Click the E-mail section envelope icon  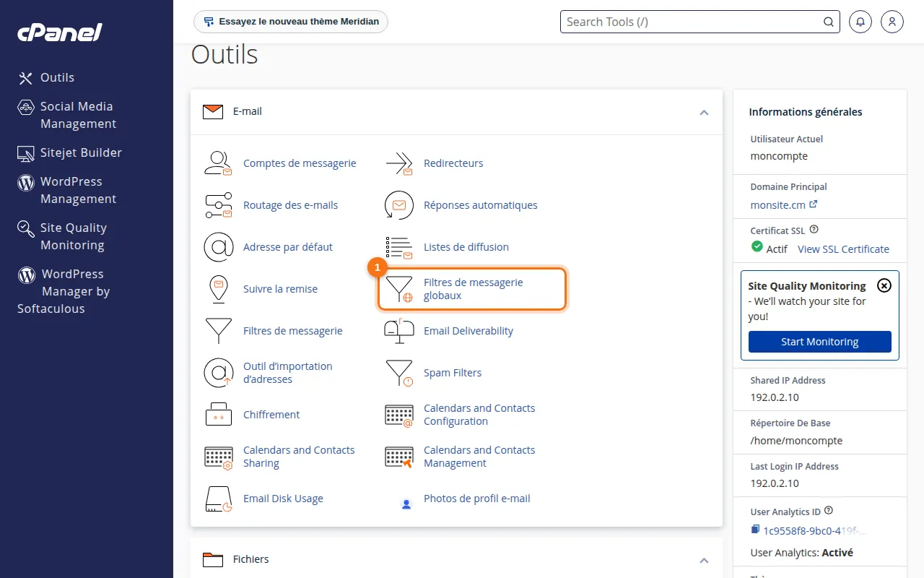tap(213, 112)
